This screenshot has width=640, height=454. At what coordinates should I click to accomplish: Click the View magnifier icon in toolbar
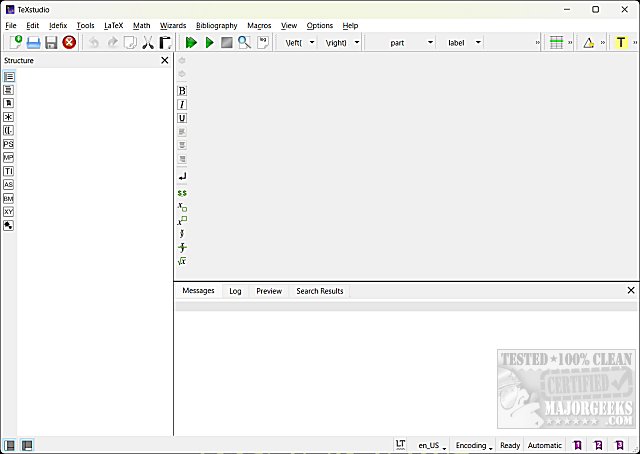click(x=244, y=42)
